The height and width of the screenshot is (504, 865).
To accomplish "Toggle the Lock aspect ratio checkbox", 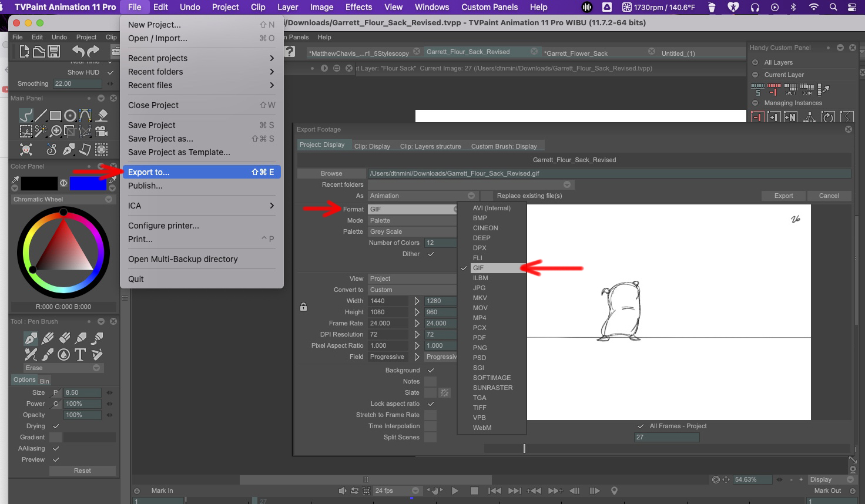I will [x=431, y=404].
